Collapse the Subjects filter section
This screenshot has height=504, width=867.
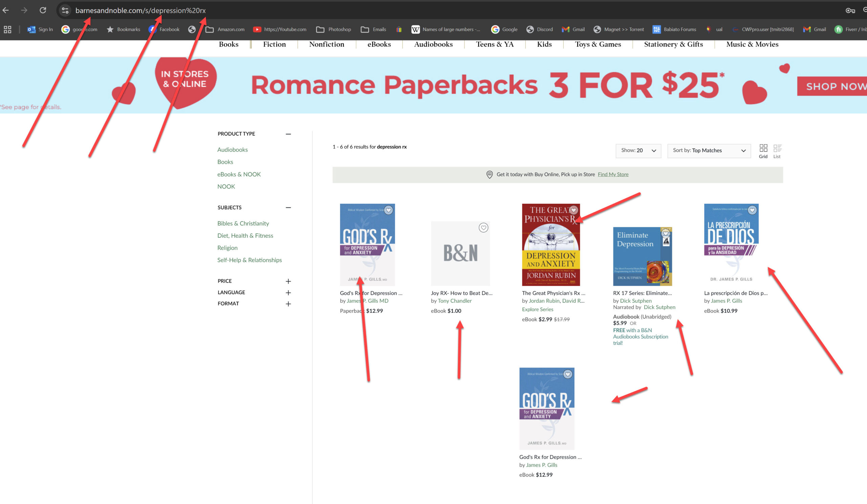(x=288, y=207)
